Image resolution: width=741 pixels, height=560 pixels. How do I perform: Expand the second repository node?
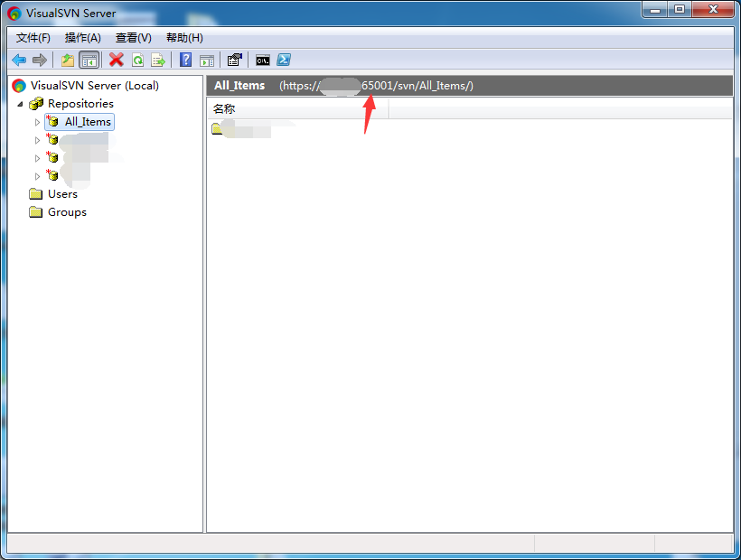pos(37,140)
